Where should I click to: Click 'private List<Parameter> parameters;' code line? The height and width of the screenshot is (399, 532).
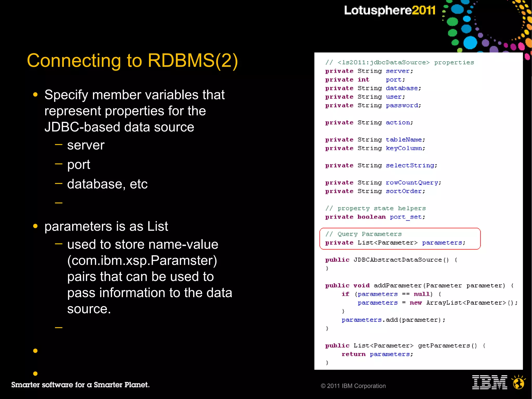(x=395, y=243)
